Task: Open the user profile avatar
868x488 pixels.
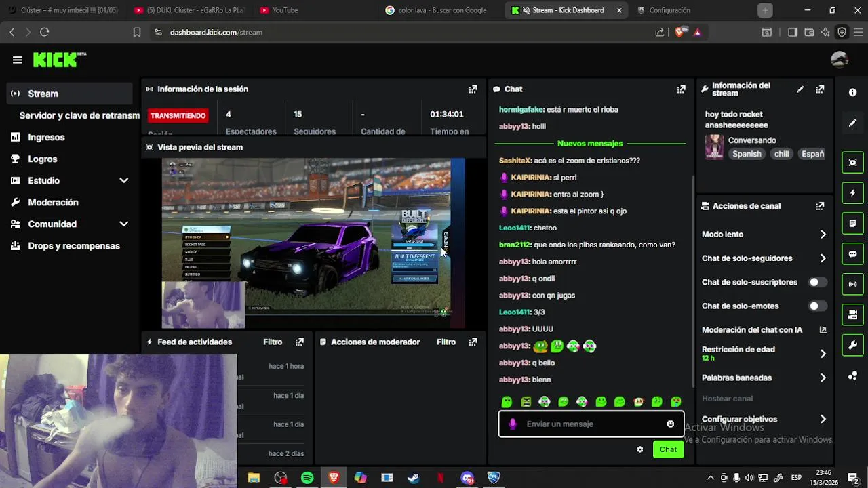Action: 840,60
